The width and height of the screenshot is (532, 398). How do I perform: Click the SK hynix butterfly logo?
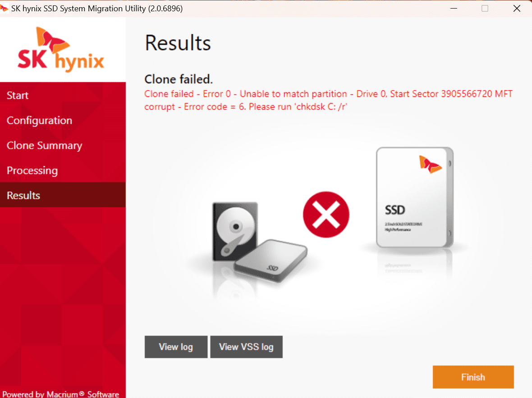pyautogui.click(x=61, y=49)
